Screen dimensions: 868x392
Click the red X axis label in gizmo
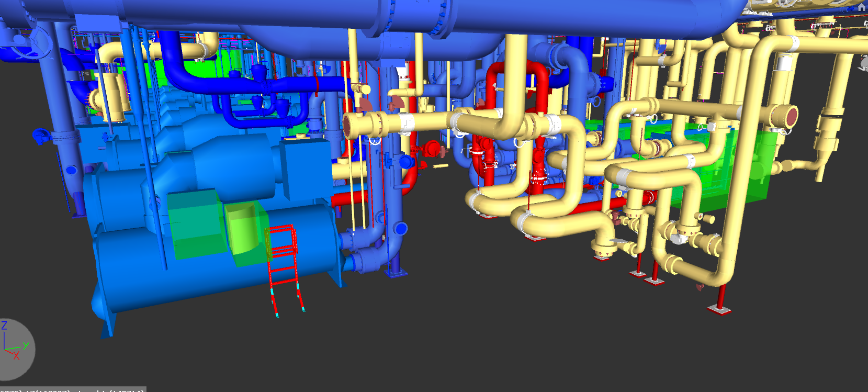[16, 356]
